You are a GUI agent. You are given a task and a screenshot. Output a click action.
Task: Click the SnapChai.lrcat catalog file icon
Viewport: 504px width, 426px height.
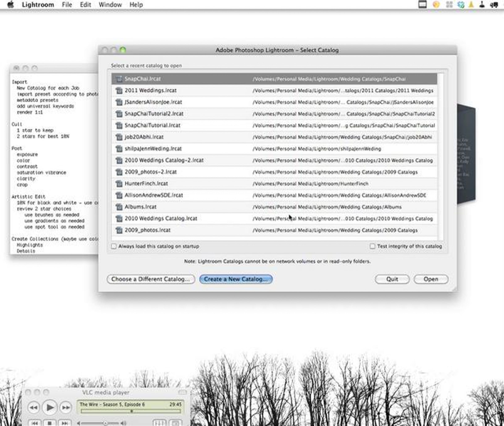(x=119, y=79)
